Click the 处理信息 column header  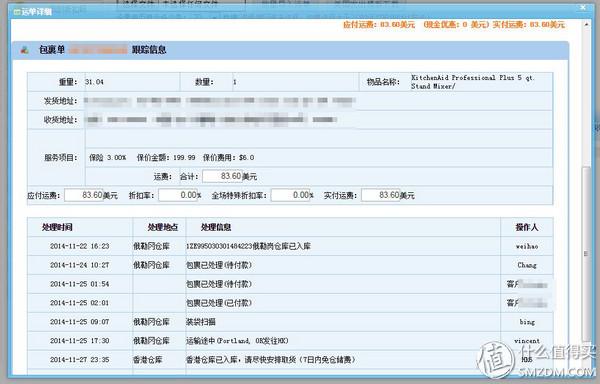coord(216,227)
